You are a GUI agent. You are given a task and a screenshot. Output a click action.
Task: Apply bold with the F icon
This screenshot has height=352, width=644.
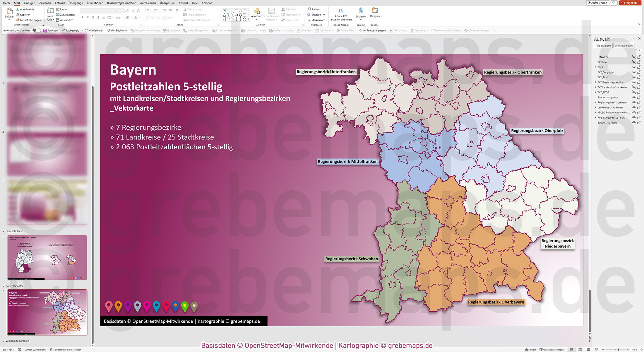(82, 17)
